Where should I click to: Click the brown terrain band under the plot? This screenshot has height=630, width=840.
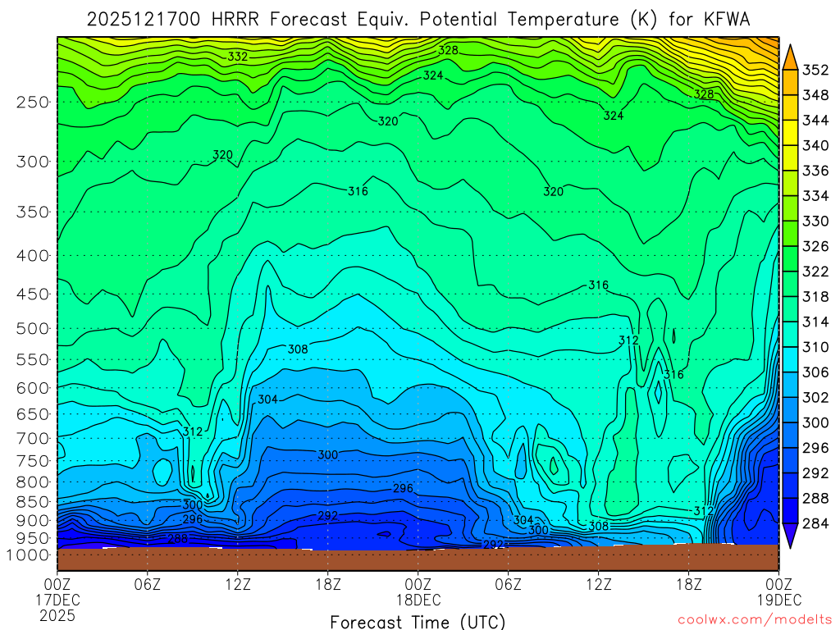pyautogui.click(x=418, y=559)
